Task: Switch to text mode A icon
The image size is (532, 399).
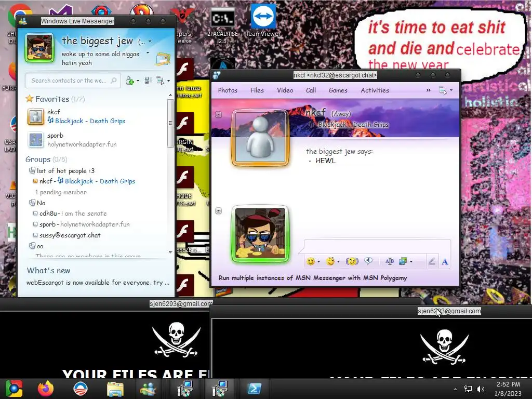Action: [x=445, y=262]
